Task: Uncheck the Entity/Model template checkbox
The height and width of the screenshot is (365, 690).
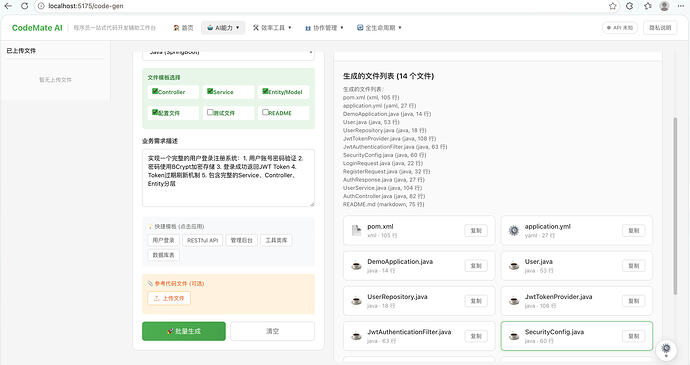Action: click(265, 91)
